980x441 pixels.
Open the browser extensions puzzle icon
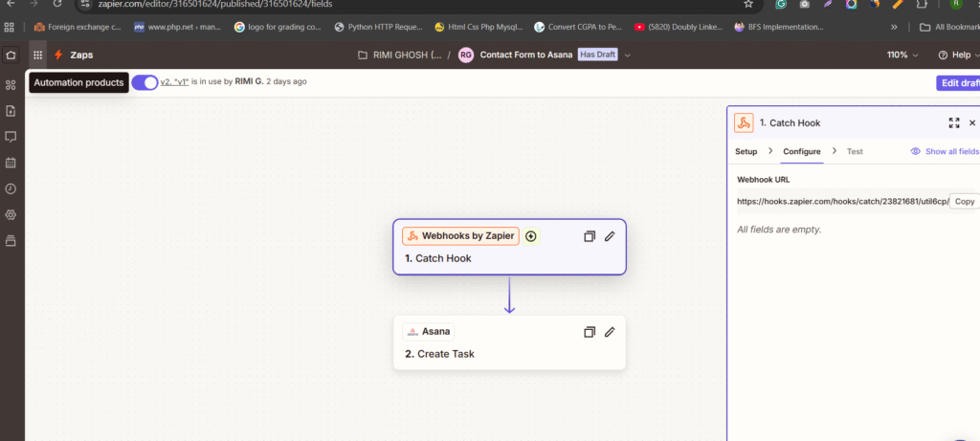pos(922,3)
